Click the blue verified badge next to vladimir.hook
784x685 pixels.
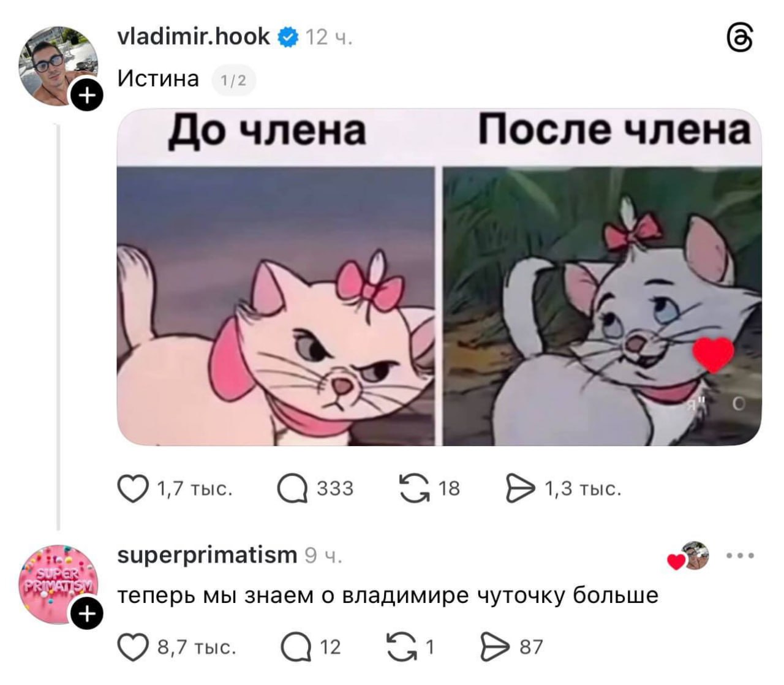[287, 37]
